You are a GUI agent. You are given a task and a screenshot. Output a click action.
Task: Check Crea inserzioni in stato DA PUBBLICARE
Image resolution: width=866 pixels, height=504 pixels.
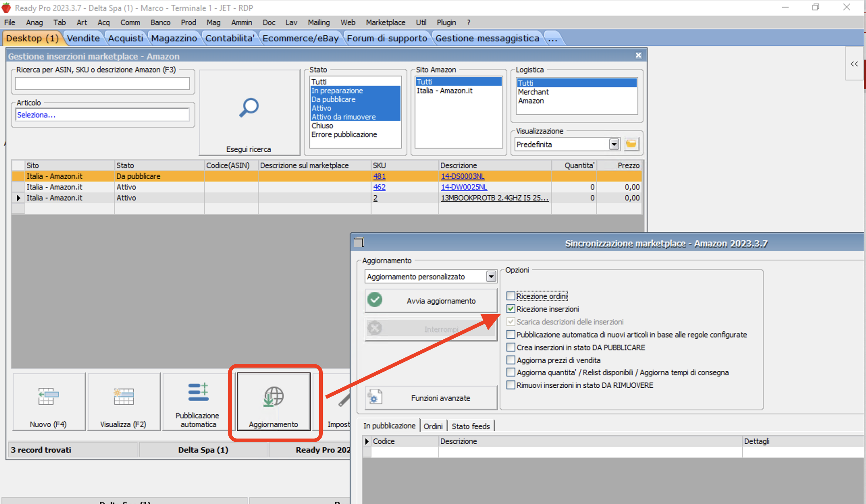click(511, 347)
